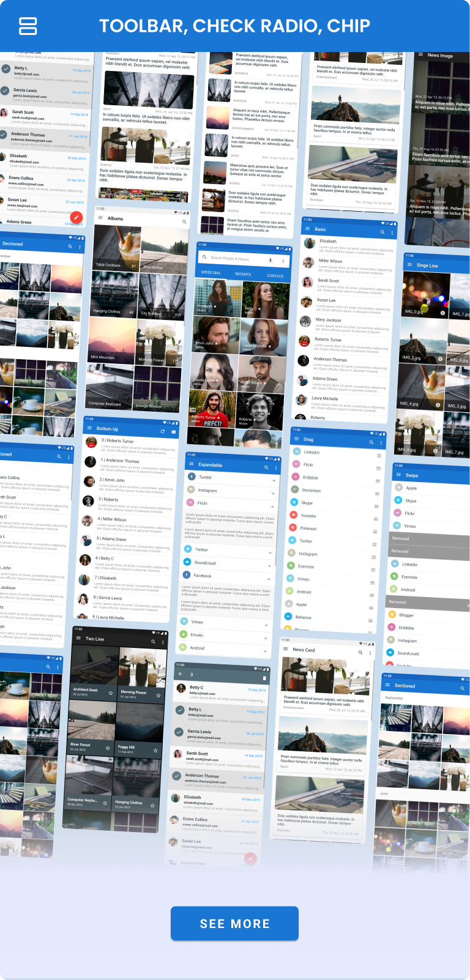The image size is (470, 980).
Task: Open the Mist Mountain album thumbnail
Action: (x=112, y=340)
